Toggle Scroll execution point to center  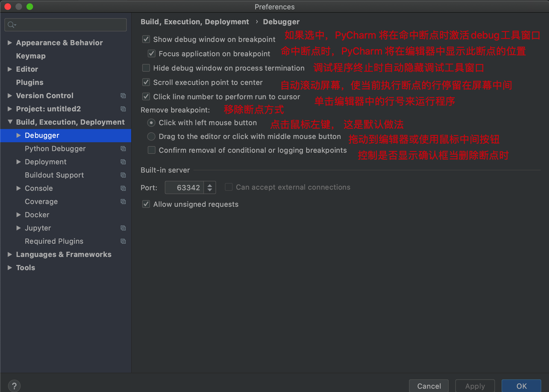point(146,82)
